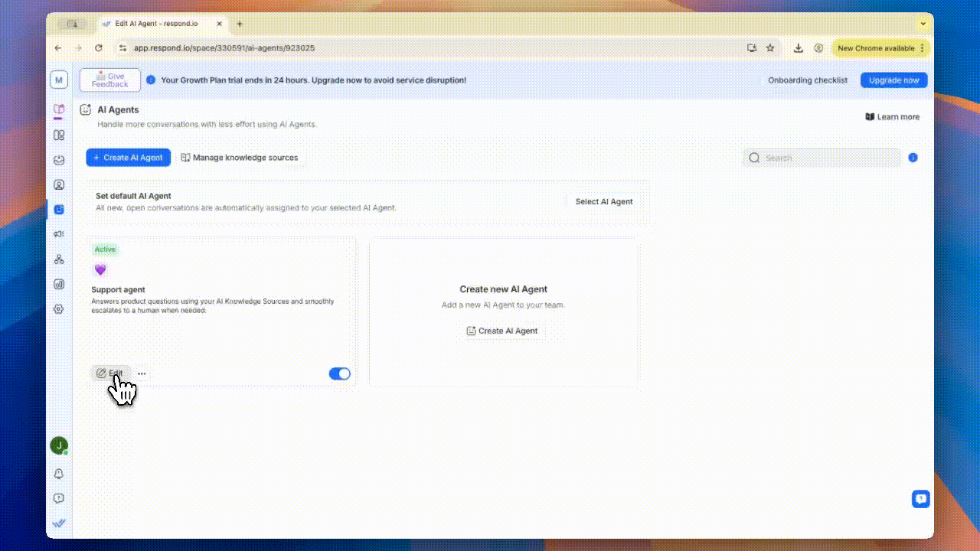Open the Reports chart icon in sidebar
Screen dimensions: 980x551
tap(59, 284)
